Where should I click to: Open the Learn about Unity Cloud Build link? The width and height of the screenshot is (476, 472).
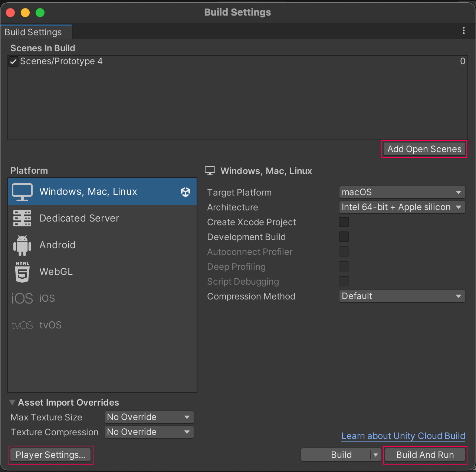tap(403, 436)
